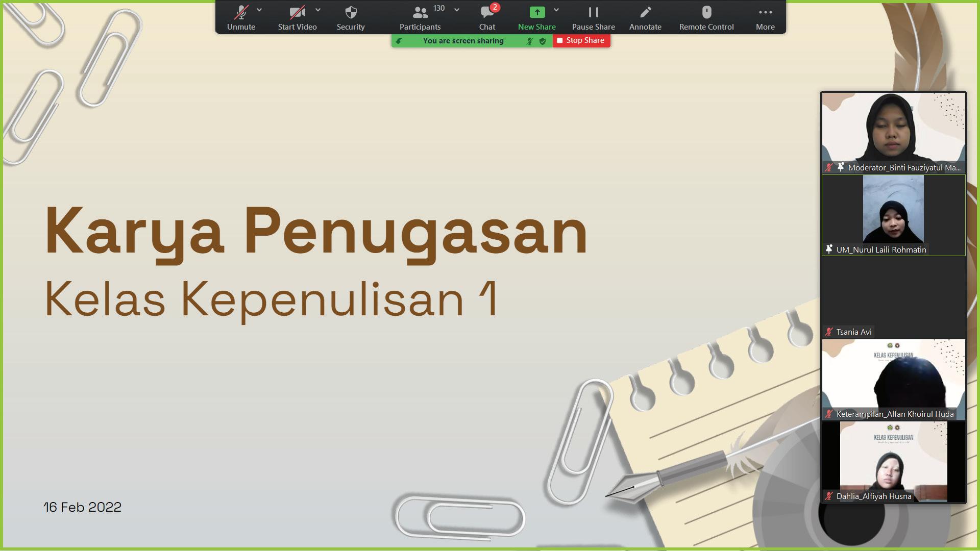Select Dahlia_Alfiyah Husna video tile
The height and width of the screenshot is (551, 980).
coord(893,461)
